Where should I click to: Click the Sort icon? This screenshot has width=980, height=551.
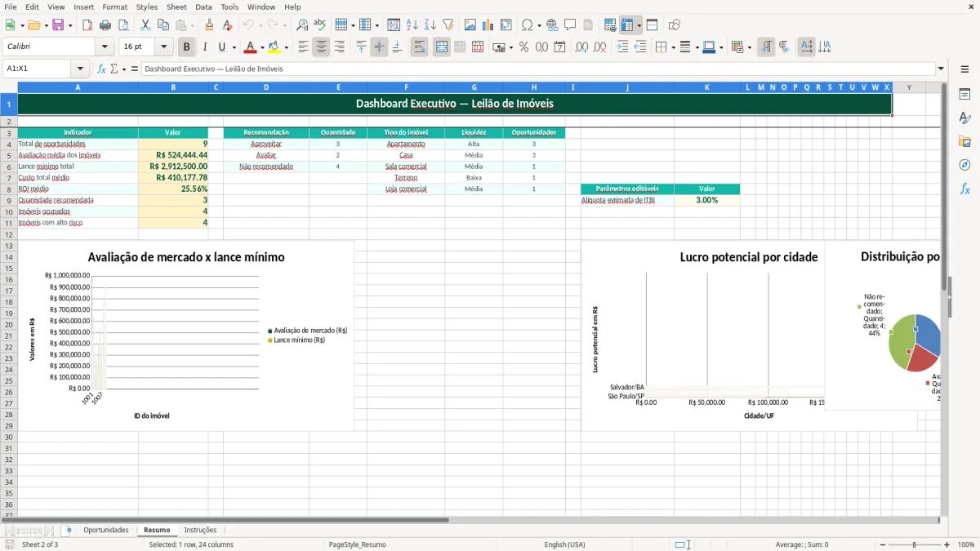[394, 25]
